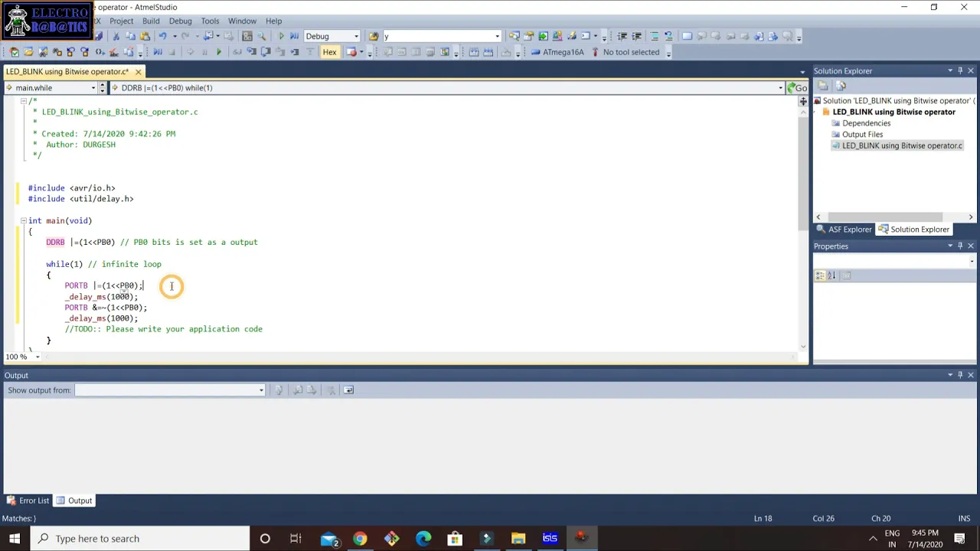Collapse the header comment block
This screenshot has height=551, width=980.
[x=23, y=101]
